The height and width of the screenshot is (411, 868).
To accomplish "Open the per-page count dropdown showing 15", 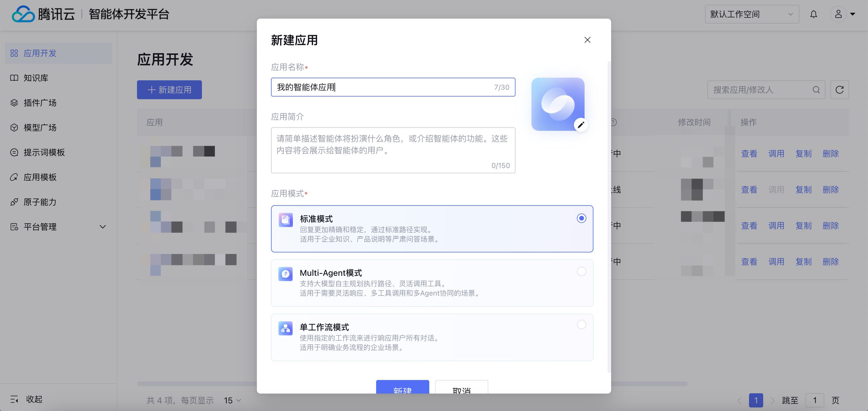I will click(x=232, y=400).
